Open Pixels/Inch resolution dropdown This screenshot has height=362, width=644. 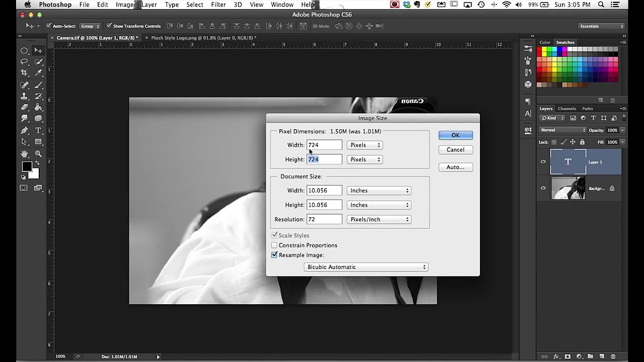pos(379,220)
